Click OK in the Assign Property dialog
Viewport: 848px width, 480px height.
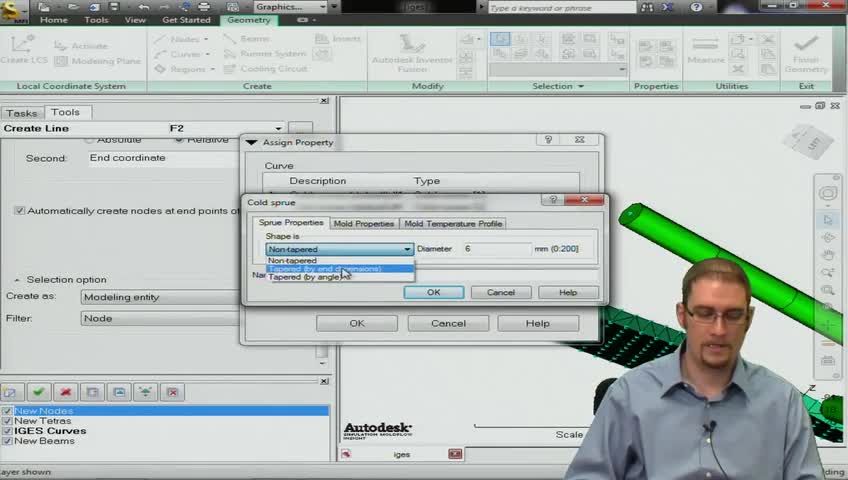pos(357,323)
